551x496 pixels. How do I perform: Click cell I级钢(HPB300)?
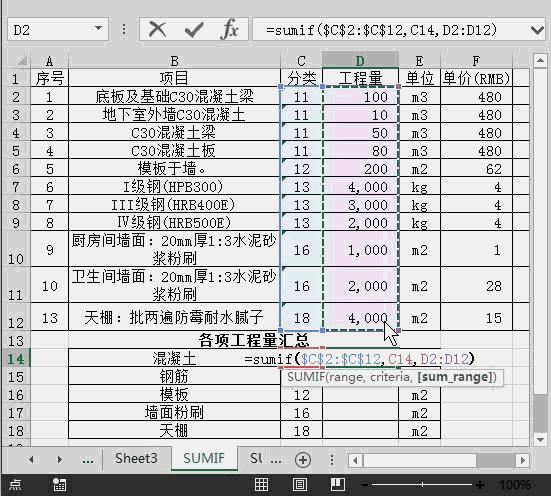click(x=174, y=186)
